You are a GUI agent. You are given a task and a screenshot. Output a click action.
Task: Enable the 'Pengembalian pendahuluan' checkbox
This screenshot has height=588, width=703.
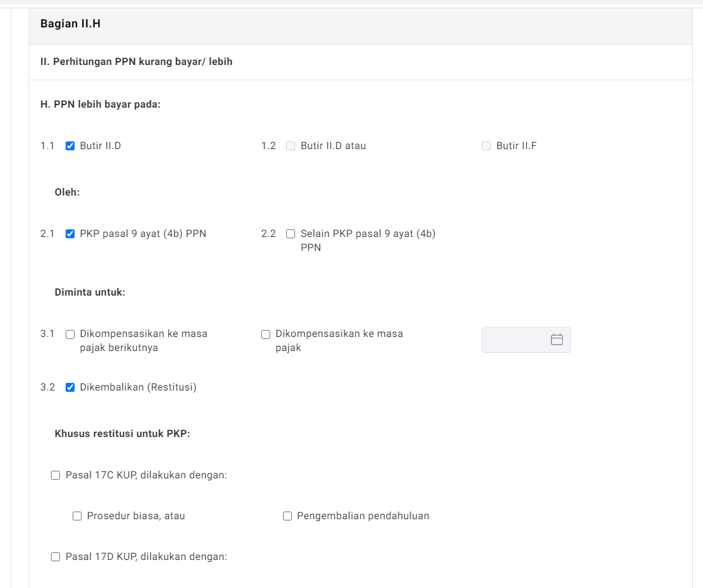287,516
